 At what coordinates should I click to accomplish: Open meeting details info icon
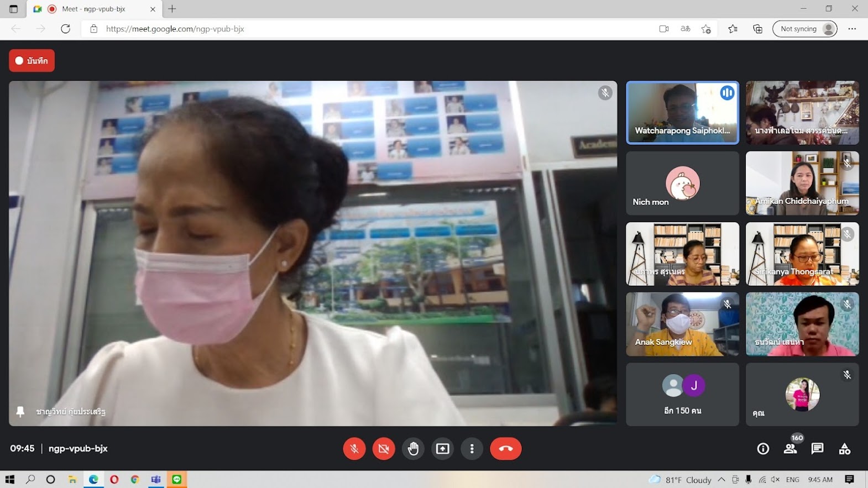(x=763, y=449)
